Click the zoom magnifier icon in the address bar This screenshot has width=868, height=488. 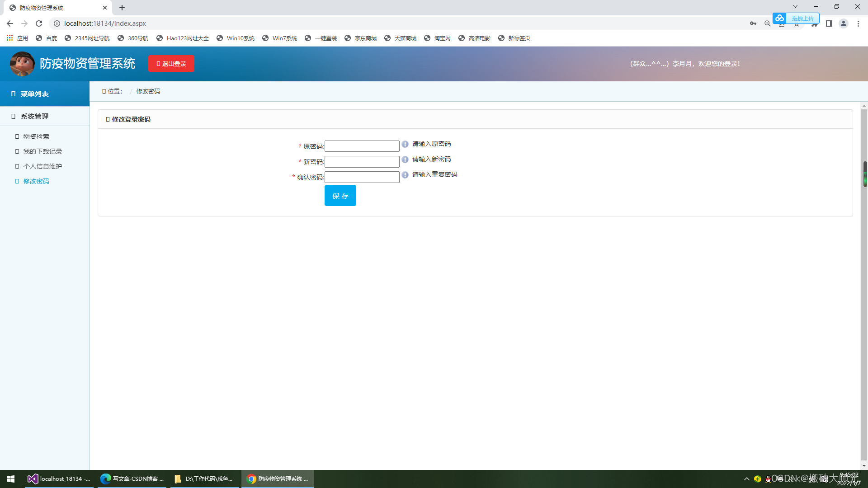(x=767, y=23)
